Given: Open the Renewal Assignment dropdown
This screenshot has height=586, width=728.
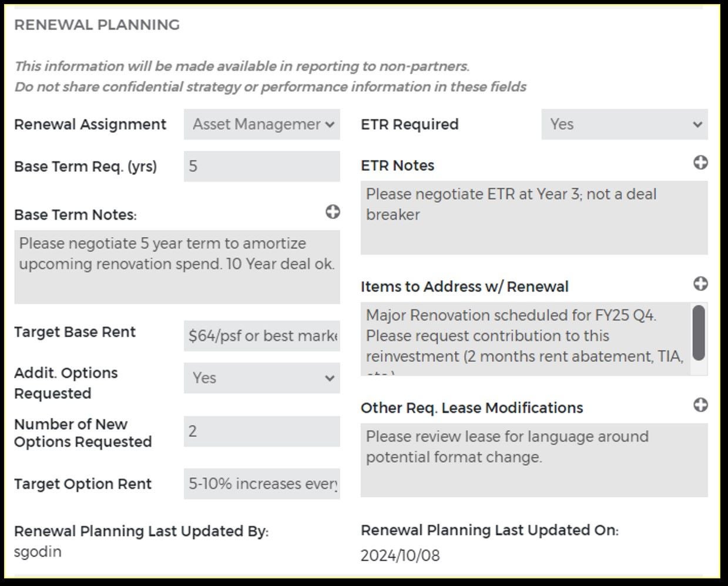Looking at the screenshot, I should [262, 124].
